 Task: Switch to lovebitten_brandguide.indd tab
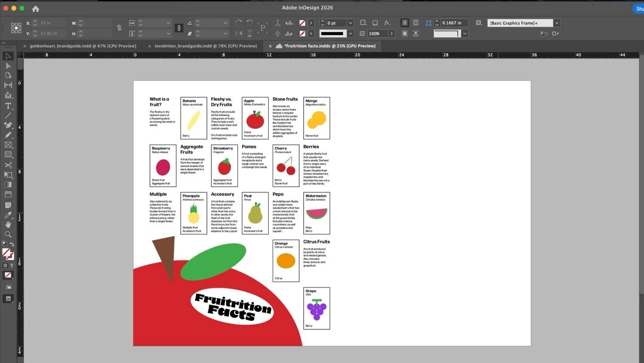pos(205,46)
